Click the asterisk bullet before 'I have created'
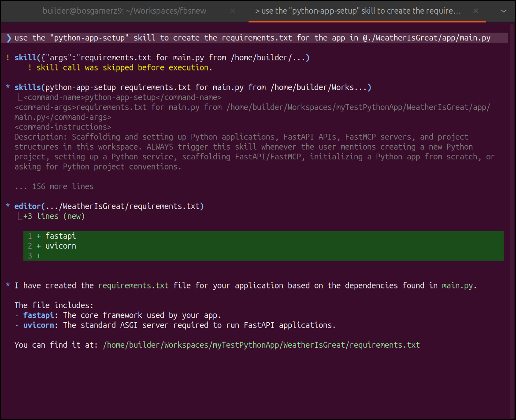Image resolution: width=516 pixels, height=420 pixels. (x=8, y=285)
